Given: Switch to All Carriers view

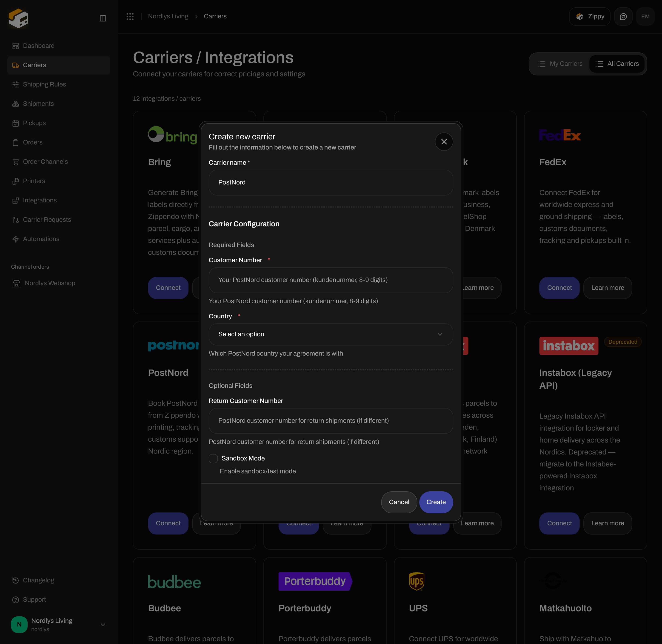Looking at the screenshot, I should click(617, 64).
